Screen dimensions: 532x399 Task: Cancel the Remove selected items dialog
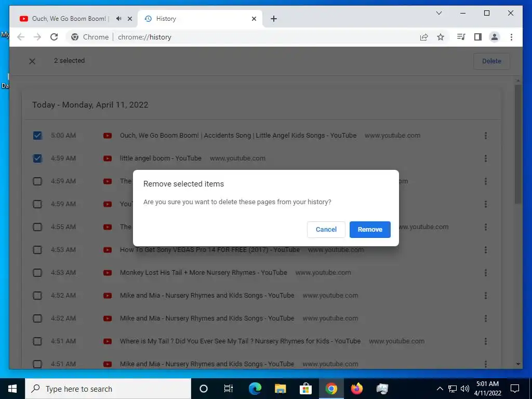(x=326, y=229)
